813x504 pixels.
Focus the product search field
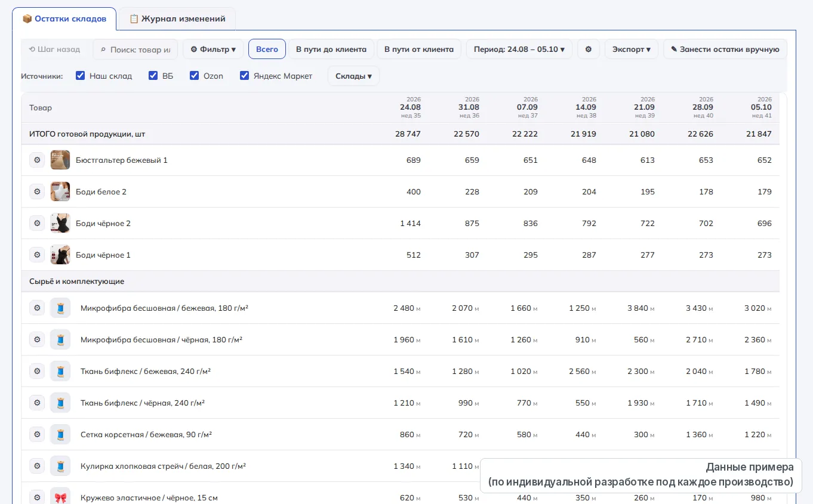(135, 49)
